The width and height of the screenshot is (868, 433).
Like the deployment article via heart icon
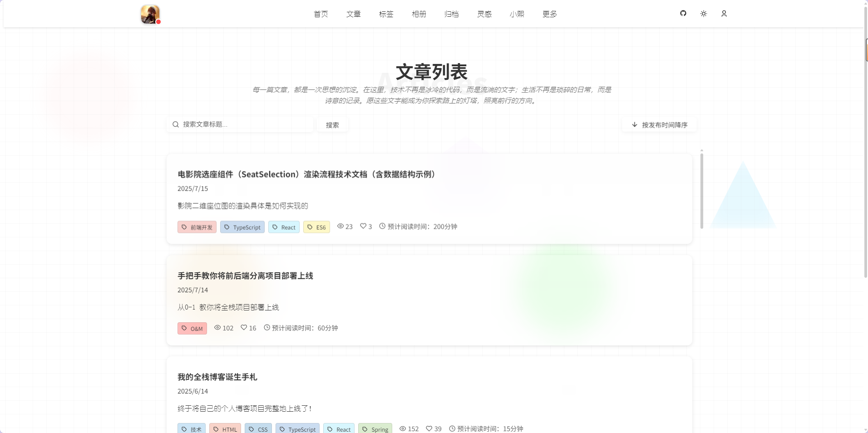[243, 328]
